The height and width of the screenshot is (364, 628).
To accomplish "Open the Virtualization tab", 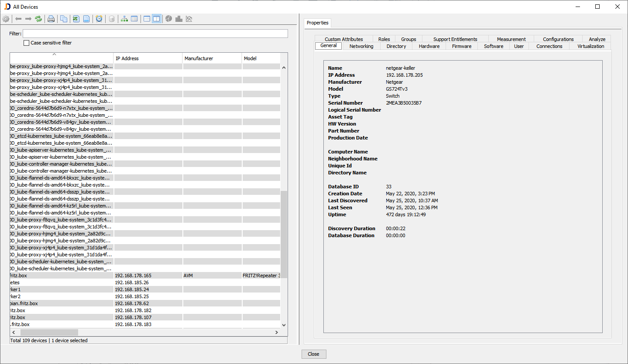I will (590, 46).
